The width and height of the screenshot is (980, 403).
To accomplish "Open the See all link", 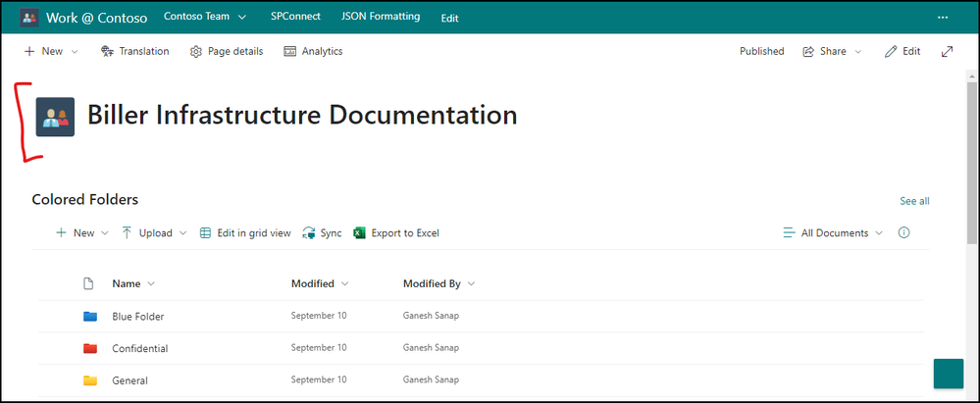I will point(914,201).
